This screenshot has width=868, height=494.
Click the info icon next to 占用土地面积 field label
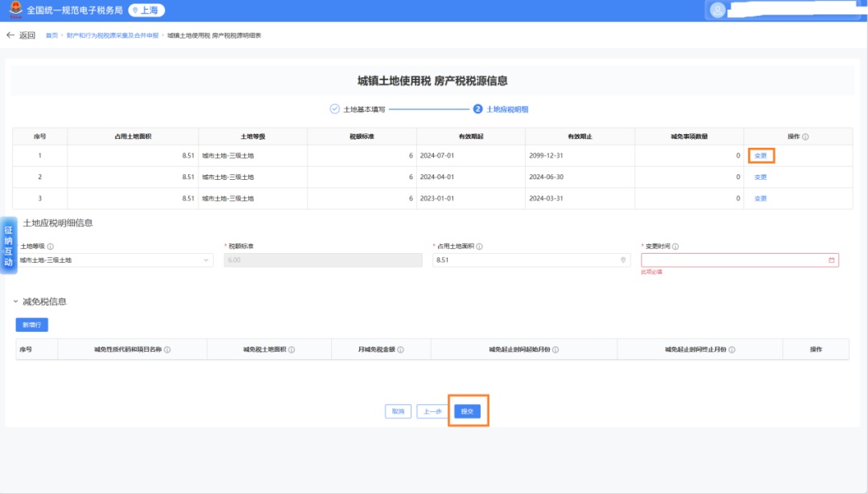click(x=479, y=247)
